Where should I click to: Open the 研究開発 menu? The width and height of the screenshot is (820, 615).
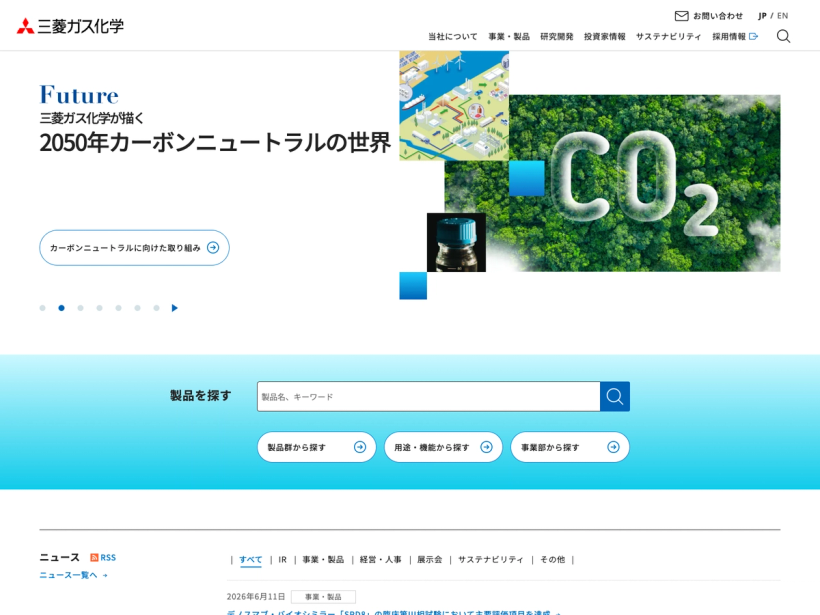(557, 37)
